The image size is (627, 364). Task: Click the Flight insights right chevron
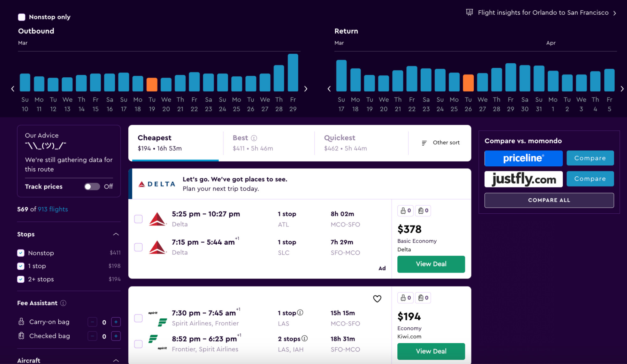coord(615,13)
